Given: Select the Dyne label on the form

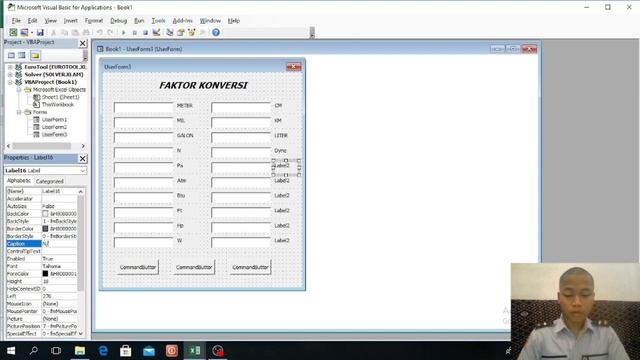Looking at the screenshot, I should [280, 151].
